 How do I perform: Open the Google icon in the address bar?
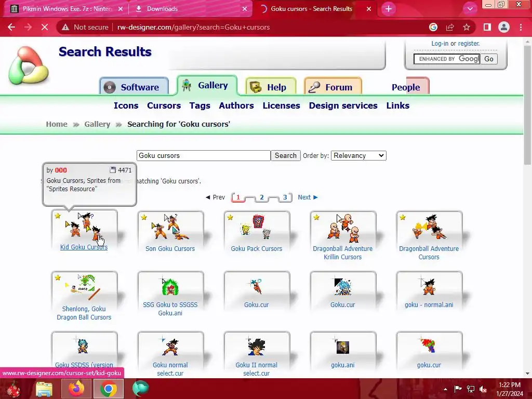pos(433,27)
